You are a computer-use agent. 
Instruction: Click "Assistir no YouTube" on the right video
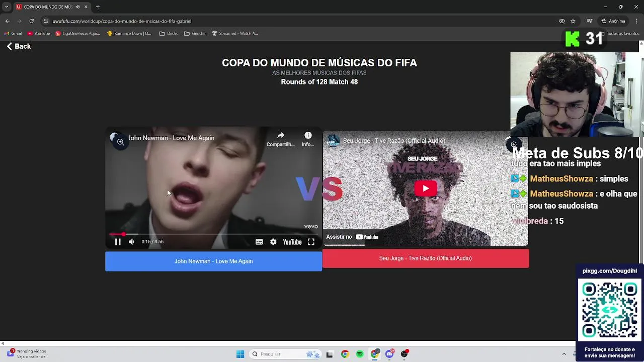tap(352, 237)
